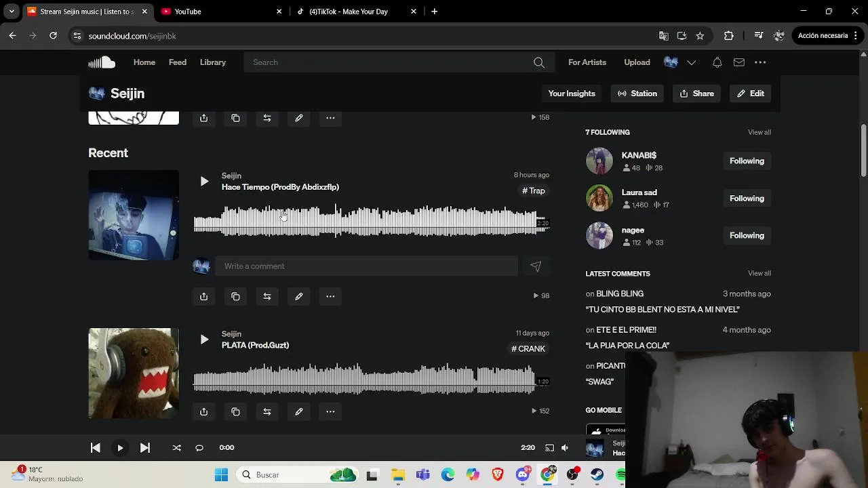
Task: Open Feed in SoundCloud nav
Action: click(178, 62)
